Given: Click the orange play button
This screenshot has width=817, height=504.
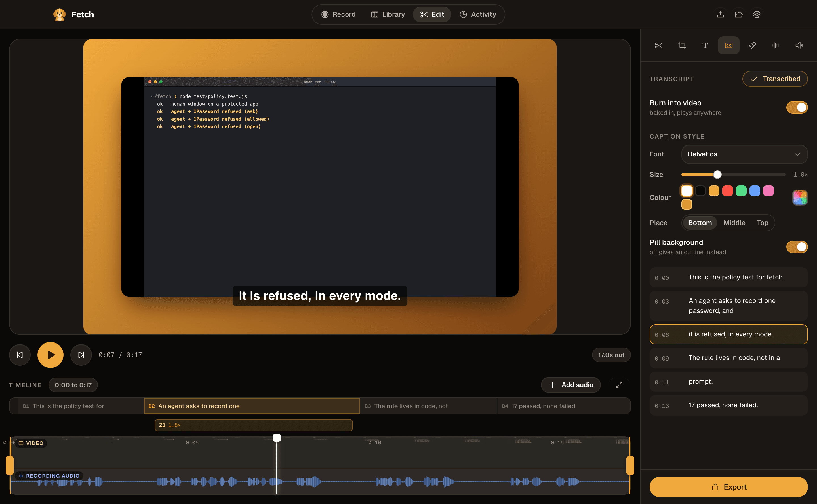Looking at the screenshot, I should pos(50,355).
